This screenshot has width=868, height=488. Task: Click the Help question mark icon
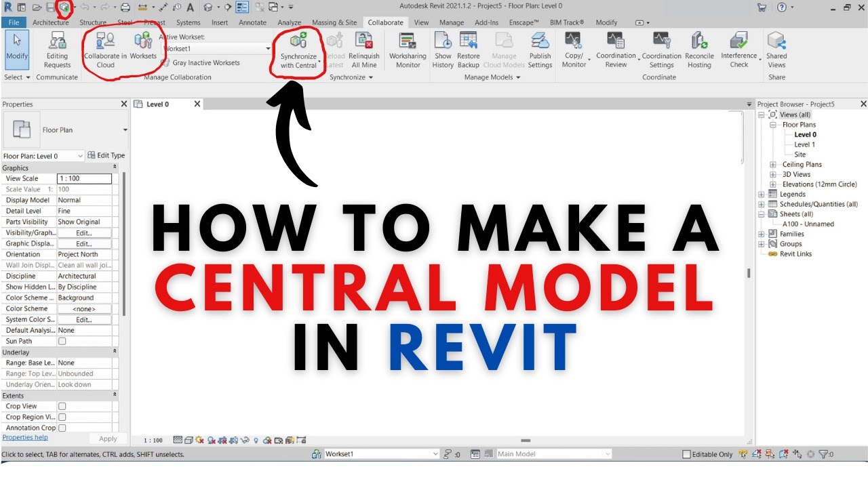(x=782, y=7)
